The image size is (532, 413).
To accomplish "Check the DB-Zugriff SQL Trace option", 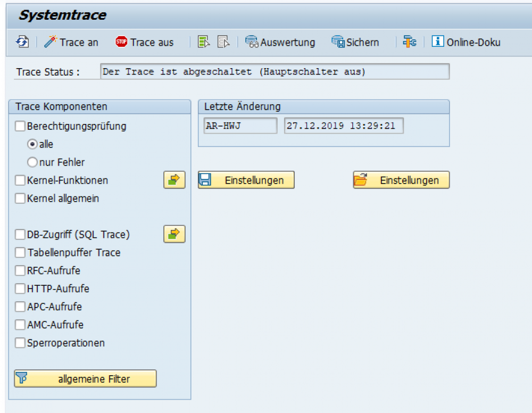I will 20,234.
